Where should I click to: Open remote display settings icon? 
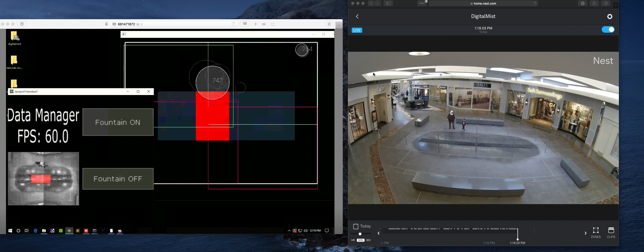(273, 24)
